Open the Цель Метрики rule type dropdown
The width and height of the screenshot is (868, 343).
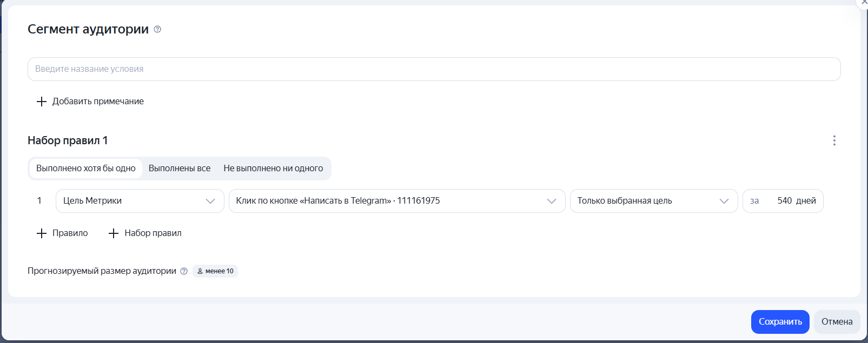click(x=140, y=201)
